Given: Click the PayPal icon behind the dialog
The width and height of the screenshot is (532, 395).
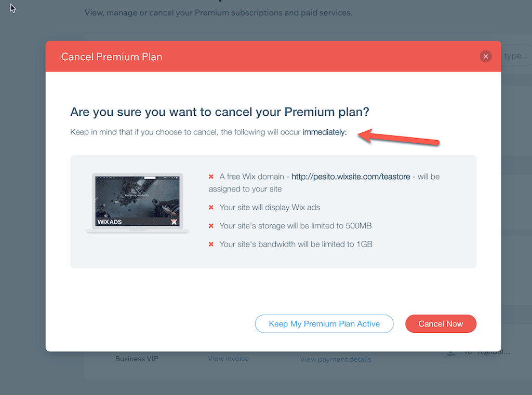Looking at the screenshot, I should point(451,355).
